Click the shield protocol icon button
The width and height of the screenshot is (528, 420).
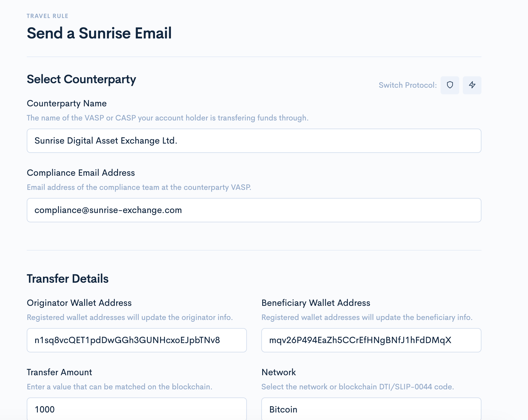(x=450, y=85)
